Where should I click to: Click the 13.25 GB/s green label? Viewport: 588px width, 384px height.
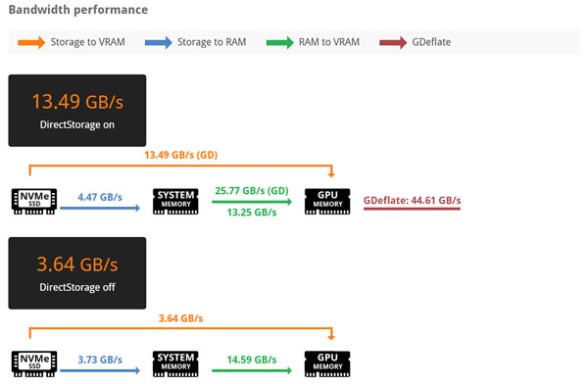252,213
